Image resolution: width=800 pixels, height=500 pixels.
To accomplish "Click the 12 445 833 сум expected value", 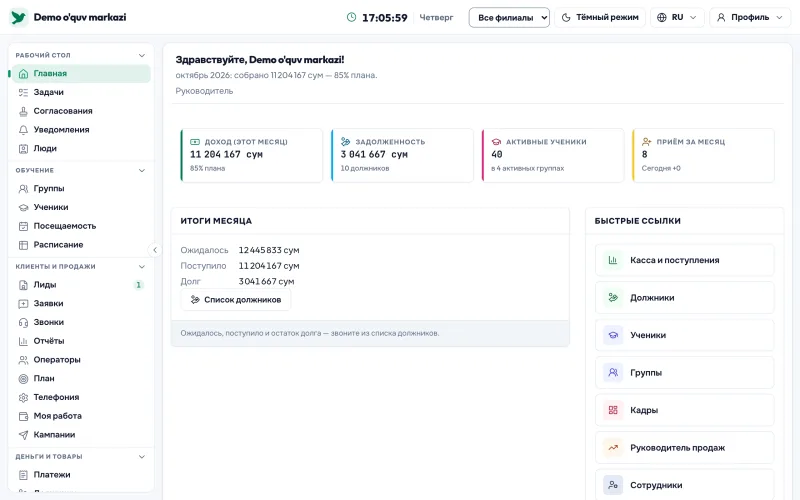I will [x=269, y=251].
